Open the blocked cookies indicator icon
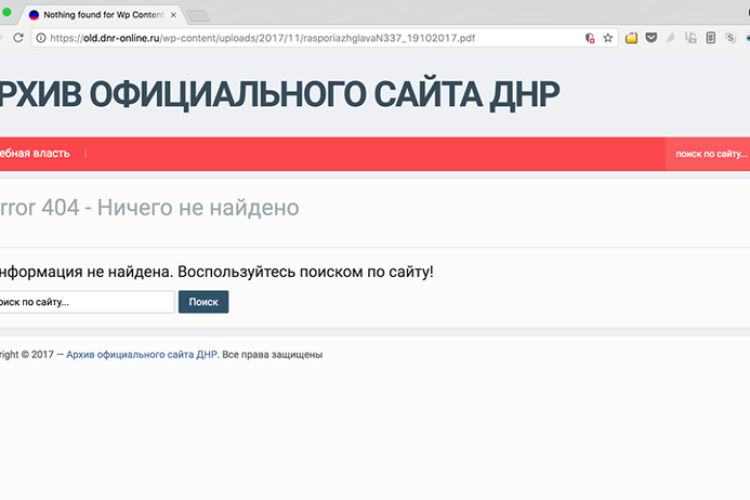 pos(590,38)
